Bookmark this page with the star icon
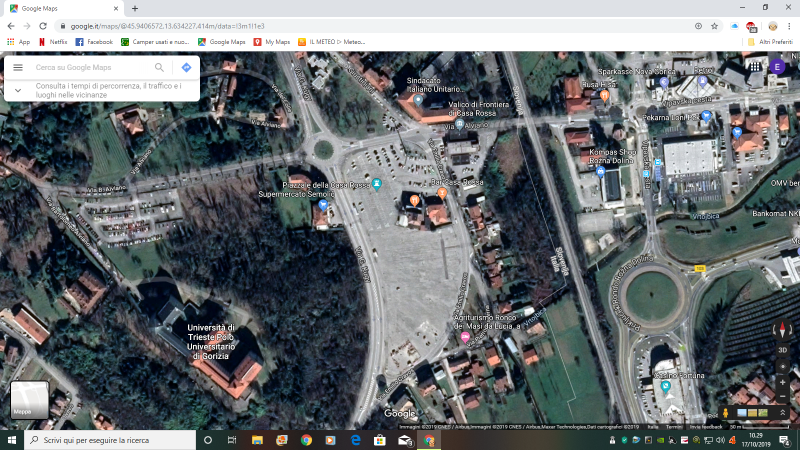This screenshot has height=450, width=800. (715, 25)
